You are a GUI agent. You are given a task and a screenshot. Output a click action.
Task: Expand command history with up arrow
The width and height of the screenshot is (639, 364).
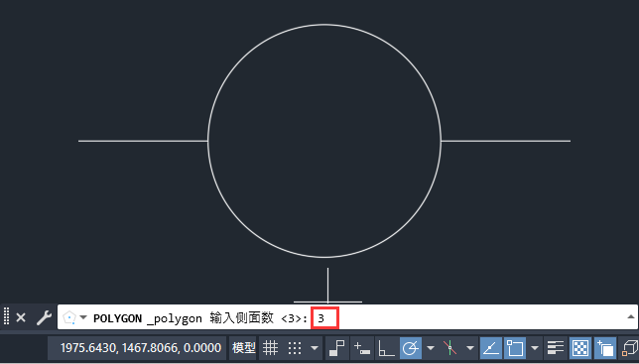tap(630, 317)
